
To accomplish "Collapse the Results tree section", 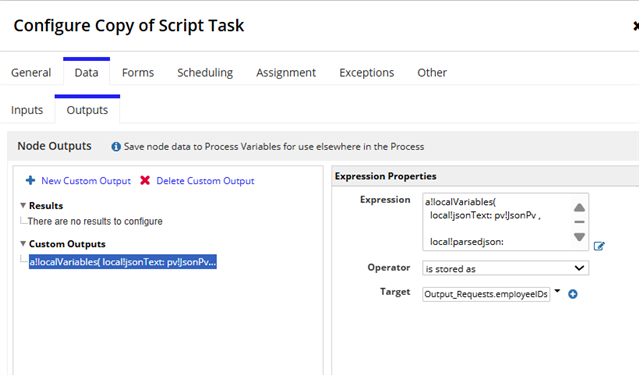I will (23, 205).
